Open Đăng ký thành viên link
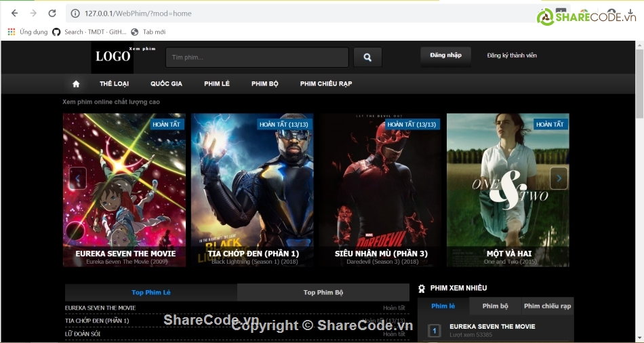This screenshot has width=644, height=343. [512, 55]
